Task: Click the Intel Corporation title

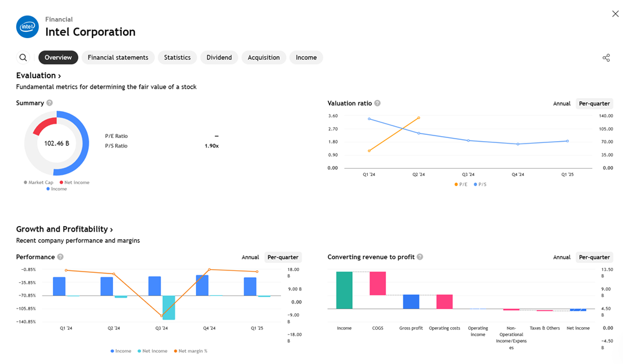Action: 90,32
